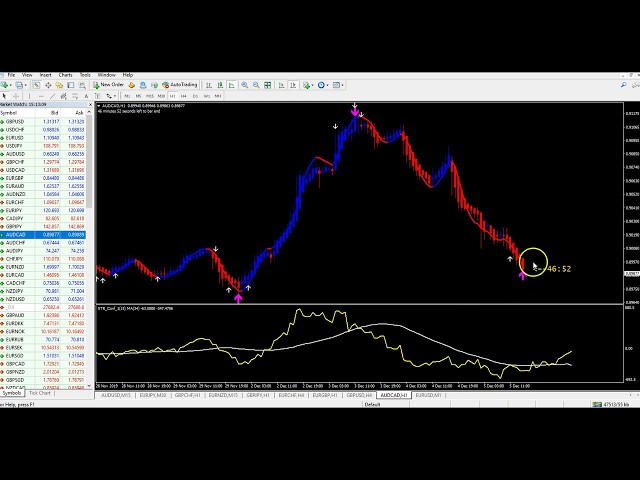
Task: Open the Charts menu
Action: 65,75
